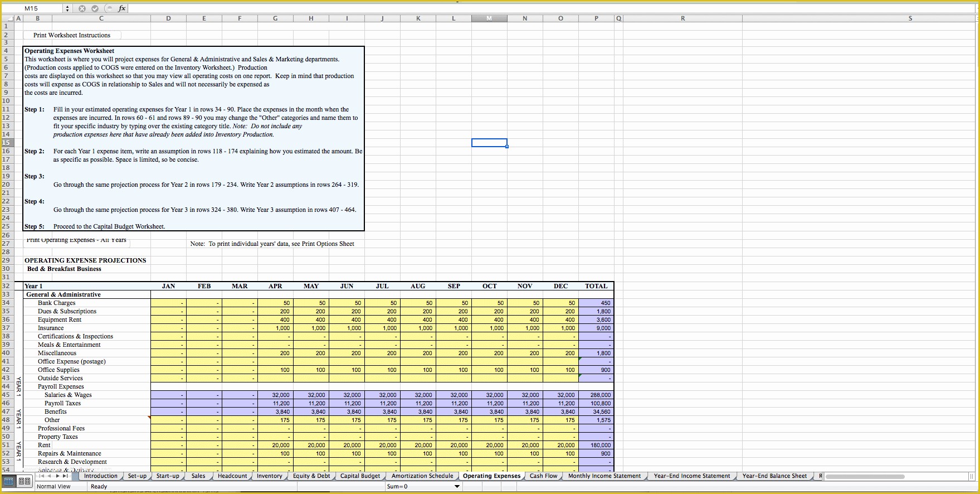Click the Bank Charges total cell 450

click(596, 303)
